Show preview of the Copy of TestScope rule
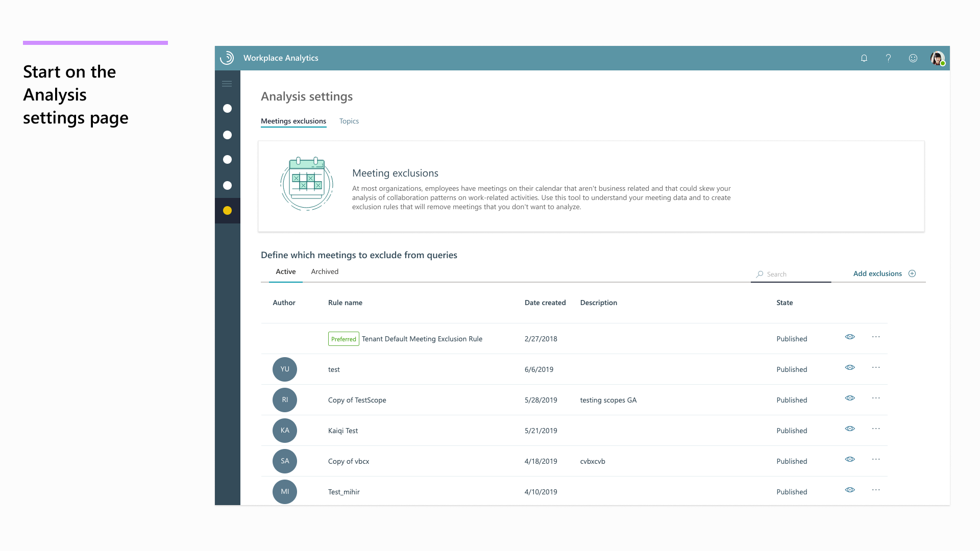 click(x=850, y=398)
